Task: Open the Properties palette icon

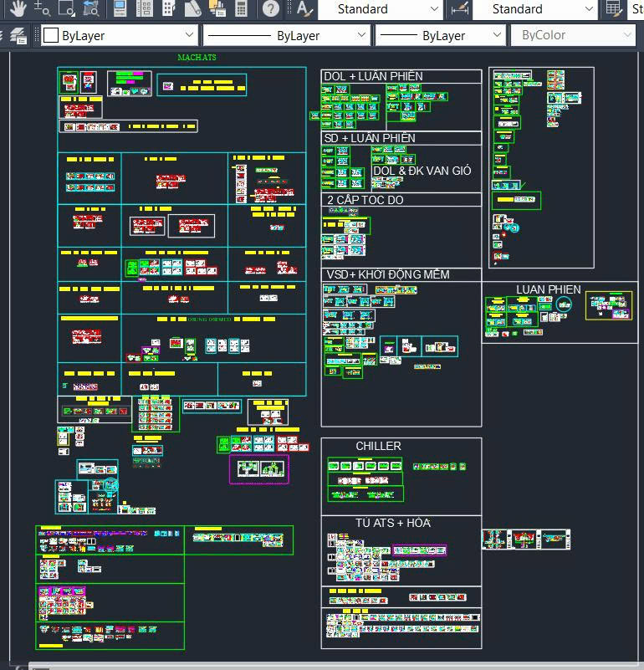Action: [120, 8]
